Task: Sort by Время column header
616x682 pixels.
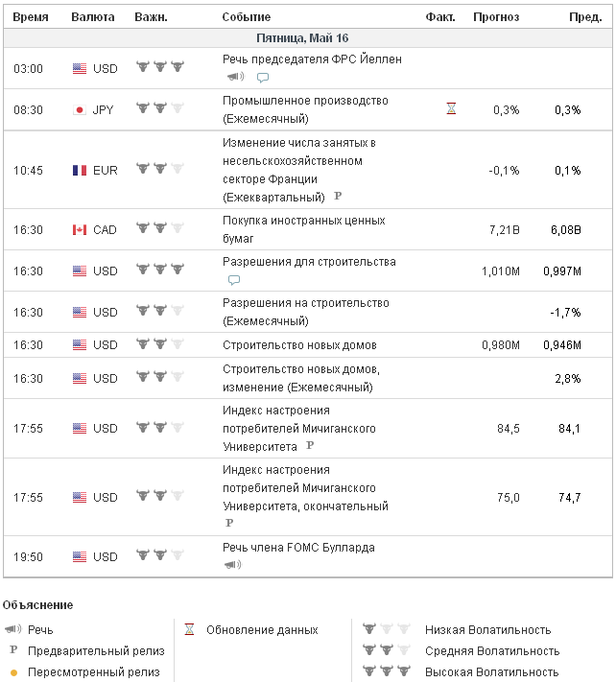Action: [31, 17]
